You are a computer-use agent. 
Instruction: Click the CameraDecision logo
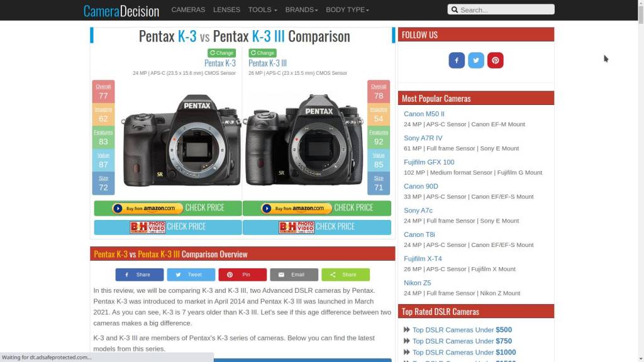coord(121,11)
